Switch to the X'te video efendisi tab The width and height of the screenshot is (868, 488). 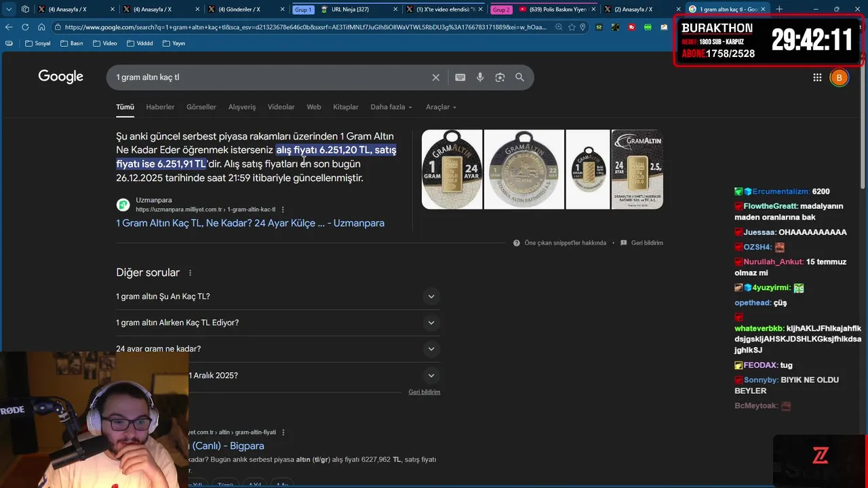(444, 9)
